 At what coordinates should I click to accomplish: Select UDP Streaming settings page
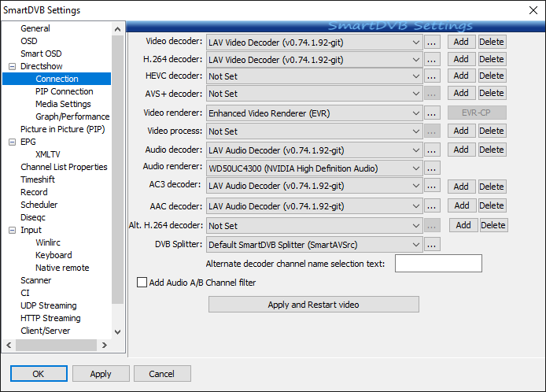[49, 305]
